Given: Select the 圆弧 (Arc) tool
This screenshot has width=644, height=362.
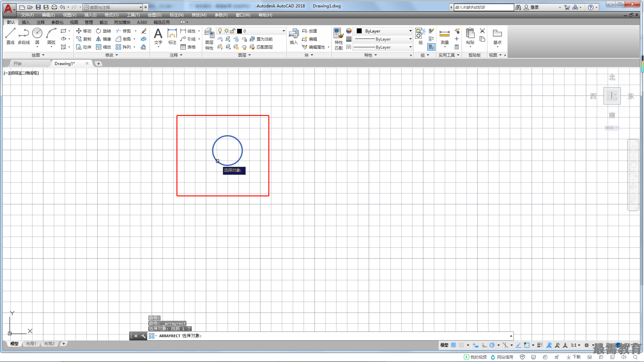Looking at the screenshot, I should pos(51,36).
